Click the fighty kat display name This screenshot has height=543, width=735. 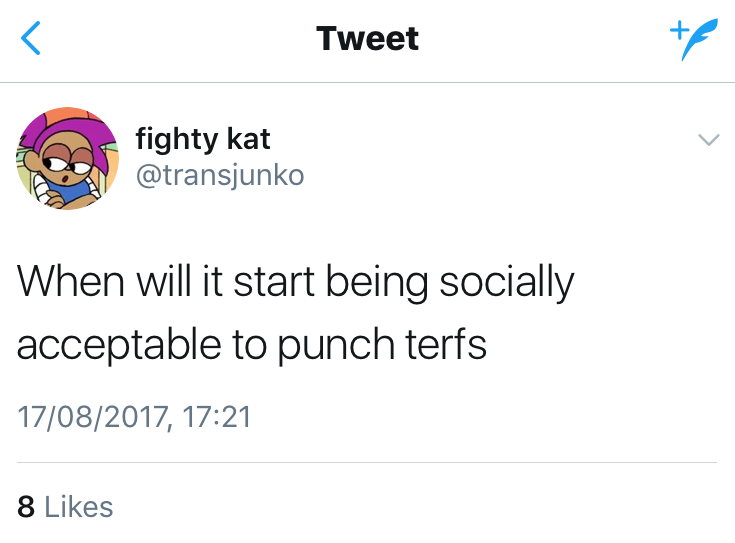coord(203,139)
